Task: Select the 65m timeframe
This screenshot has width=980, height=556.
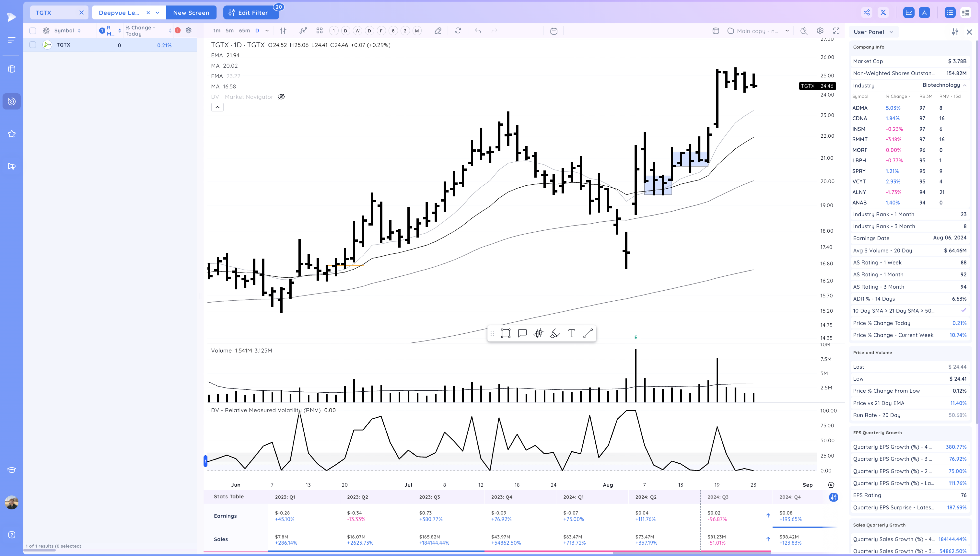Action: 244,31
